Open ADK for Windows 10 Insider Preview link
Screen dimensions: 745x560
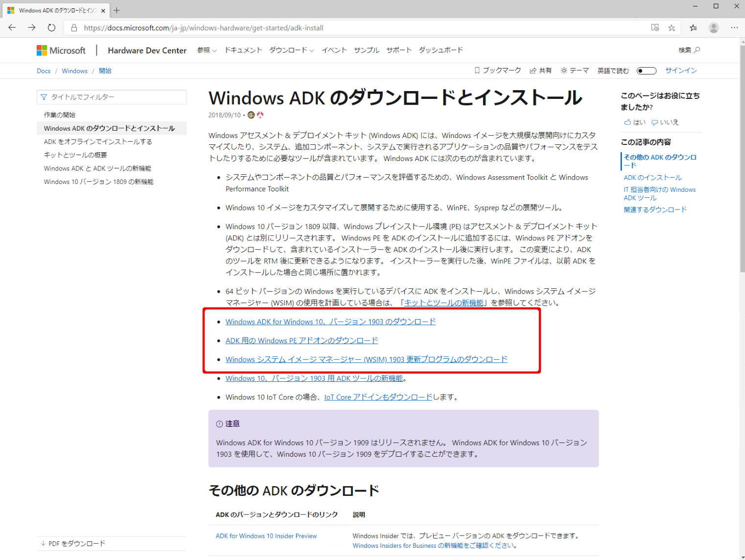(266, 536)
